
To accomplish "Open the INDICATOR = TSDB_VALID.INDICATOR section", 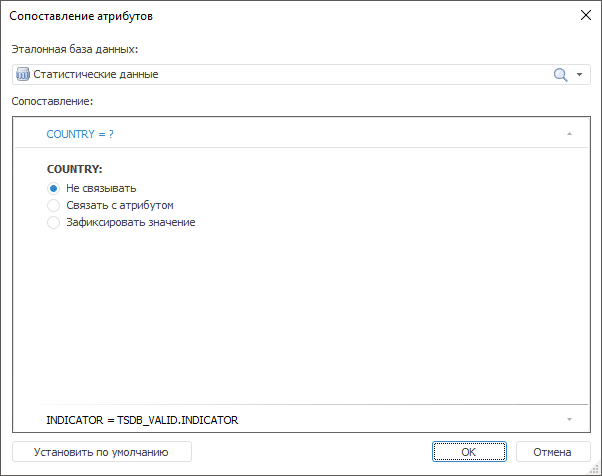I will [142, 420].
